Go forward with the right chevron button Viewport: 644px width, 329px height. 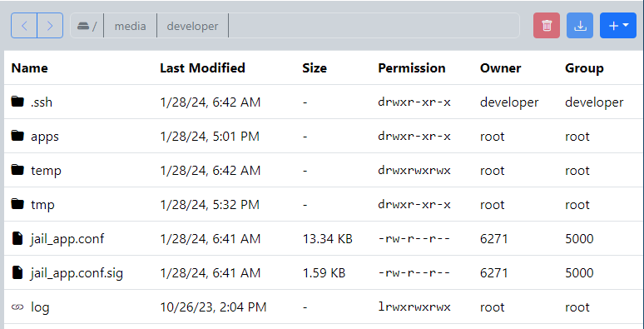(x=50, y=26)
